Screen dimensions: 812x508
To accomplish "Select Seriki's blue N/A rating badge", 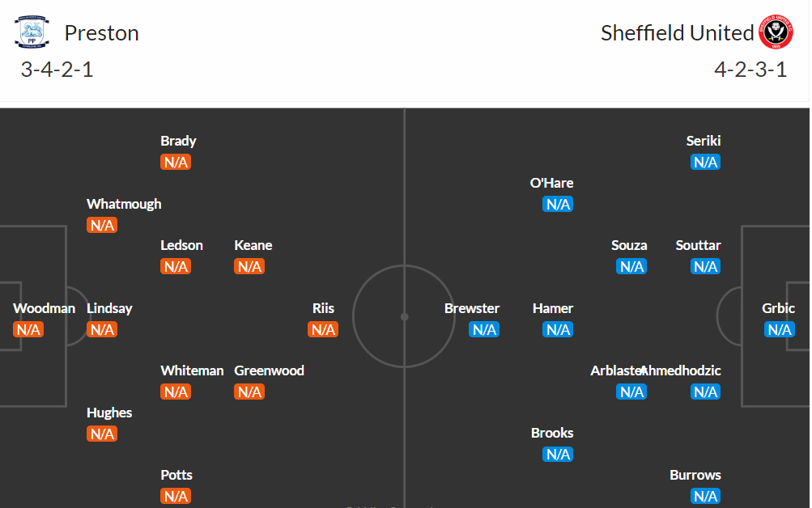I will 705,162.
